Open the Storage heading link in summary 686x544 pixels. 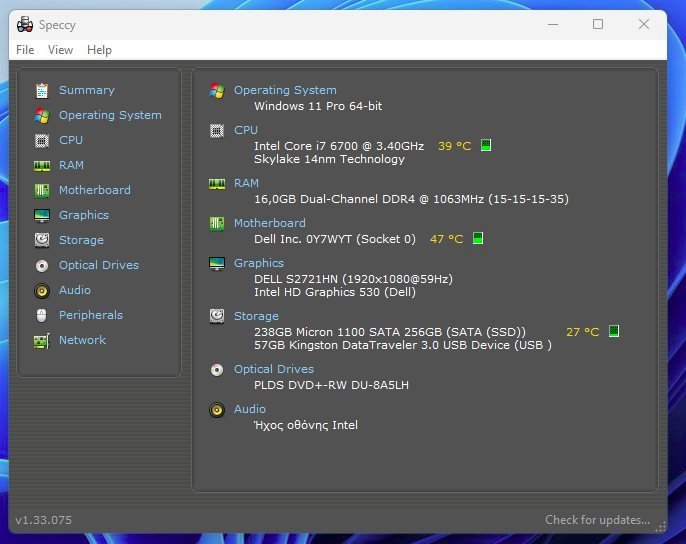(x=256, y=316)
